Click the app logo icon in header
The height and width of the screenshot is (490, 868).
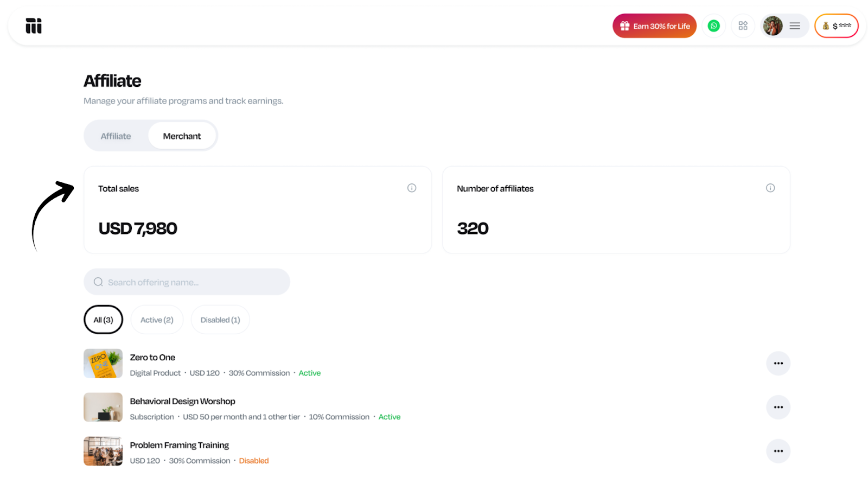pos(34,26)
